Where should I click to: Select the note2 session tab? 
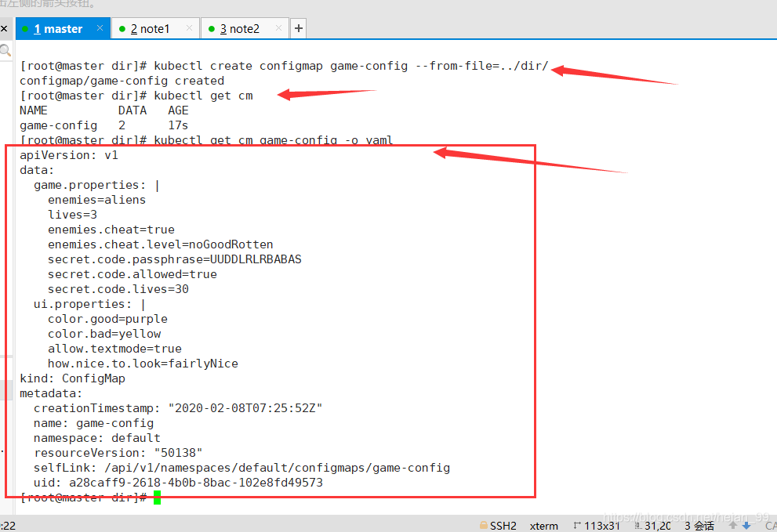(239, 29)
